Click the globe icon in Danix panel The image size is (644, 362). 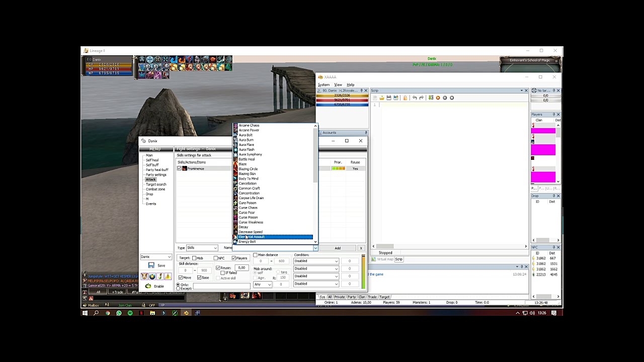tap(152, 276)
